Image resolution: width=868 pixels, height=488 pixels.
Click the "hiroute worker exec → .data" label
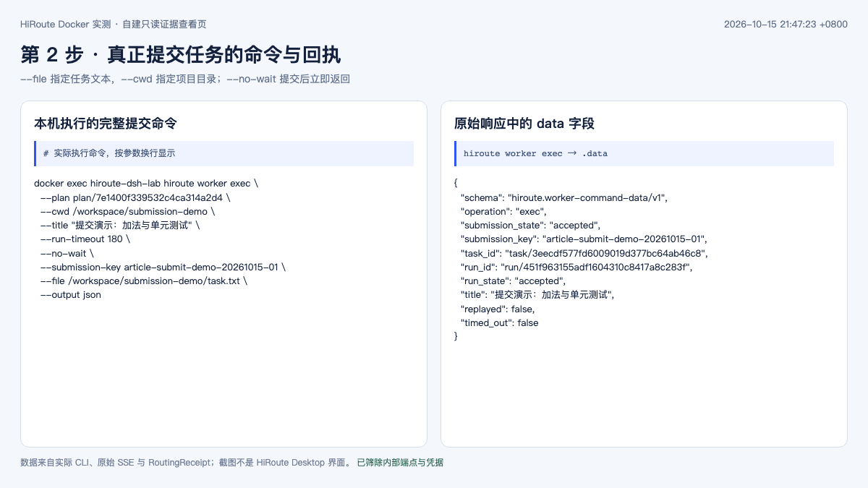[x=536, y=153]
